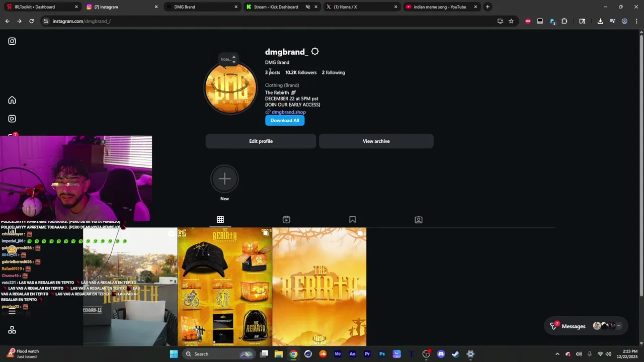
Task: Open the ABP Adblock Plus extension
Action: coord(528,21)
